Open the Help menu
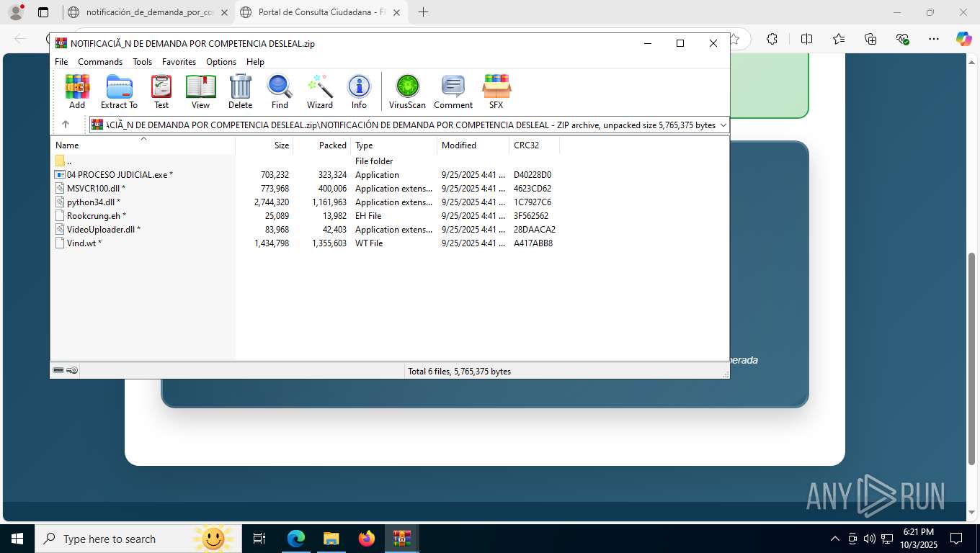Image resolution: width=980 pixels, height=553 pixels. point(255,62)
